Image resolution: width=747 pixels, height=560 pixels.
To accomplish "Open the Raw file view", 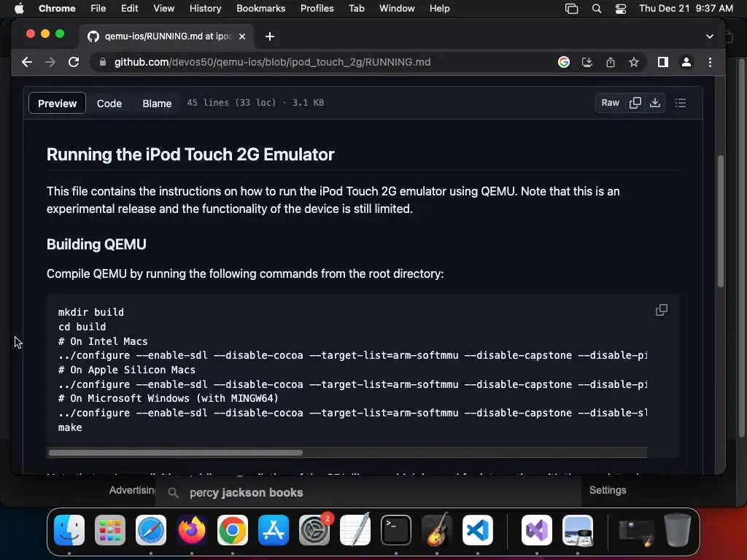I will pyautogui.click(x=610, y=103).
